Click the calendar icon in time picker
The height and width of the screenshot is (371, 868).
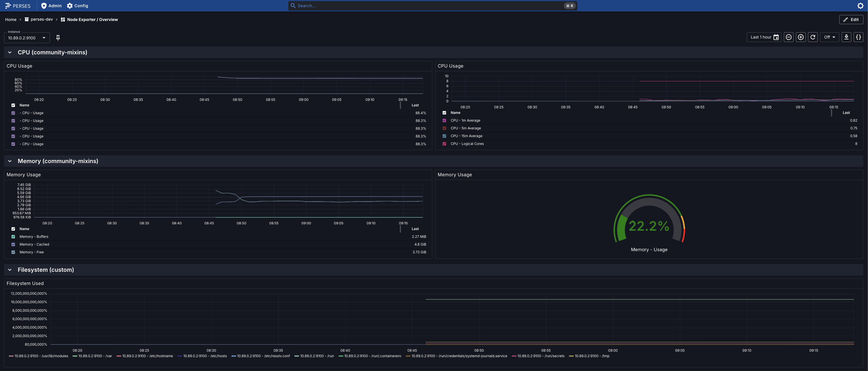click(776, 37)
